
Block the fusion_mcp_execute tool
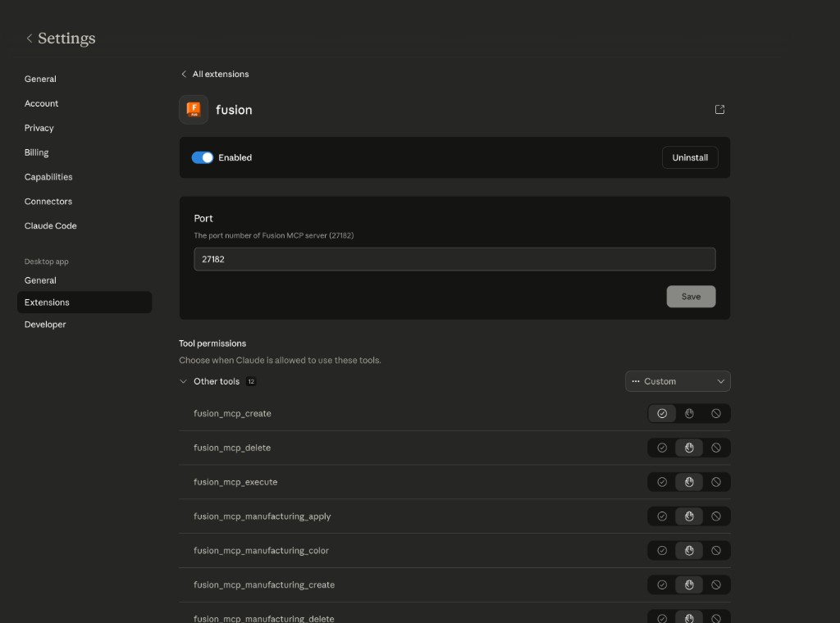click(715, 482)
